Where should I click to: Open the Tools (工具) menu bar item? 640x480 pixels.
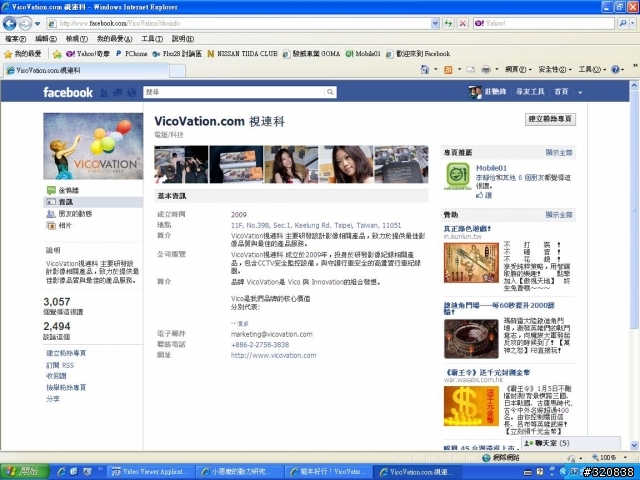[152, 39]
